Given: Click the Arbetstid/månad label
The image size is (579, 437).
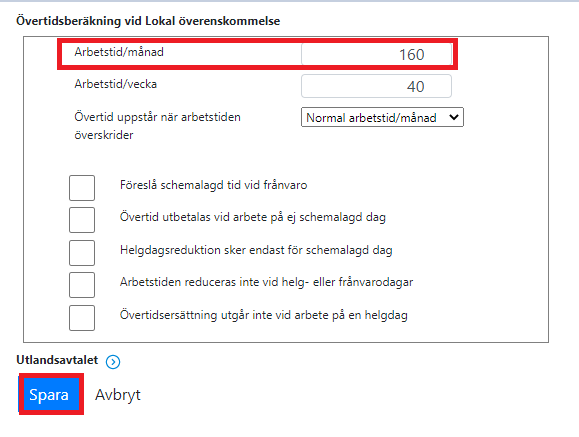Looking at the screenshot, I should [x=119, y=52].
